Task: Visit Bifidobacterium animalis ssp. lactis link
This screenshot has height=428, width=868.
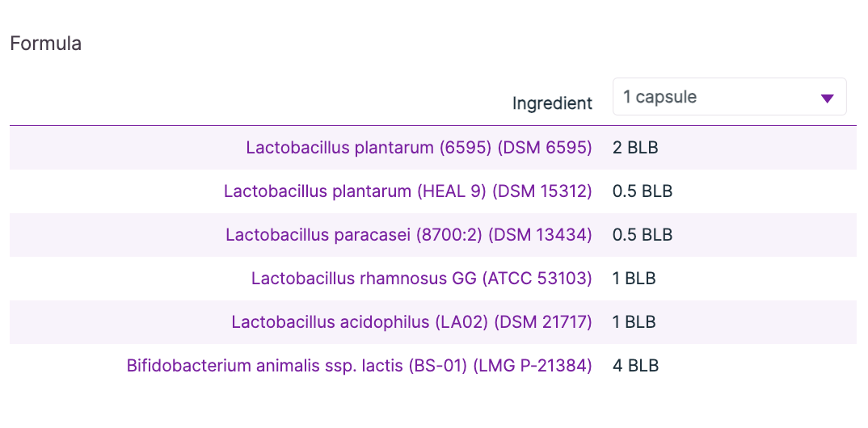Action: point(359,366)
